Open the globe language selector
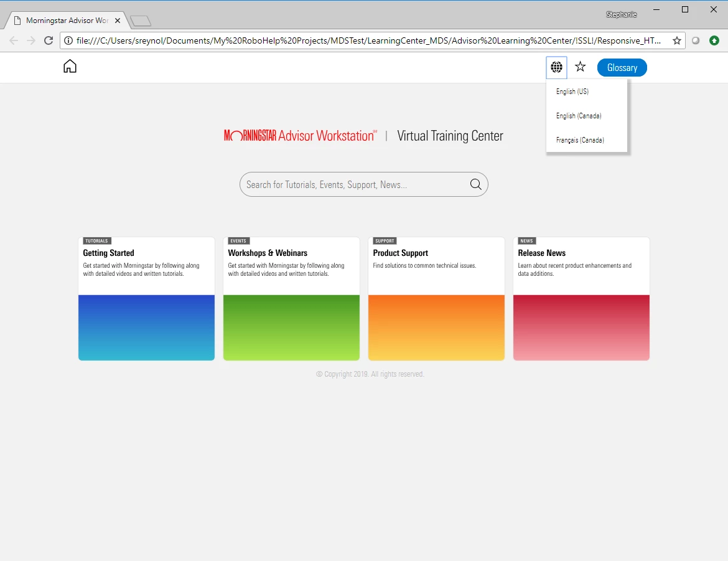 pos(556,67)
